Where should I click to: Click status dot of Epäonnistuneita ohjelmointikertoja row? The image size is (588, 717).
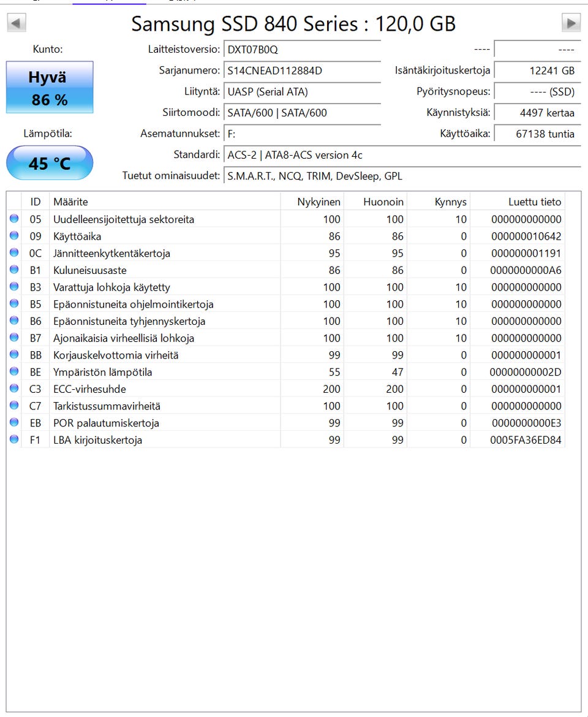[x=14, y=303]
